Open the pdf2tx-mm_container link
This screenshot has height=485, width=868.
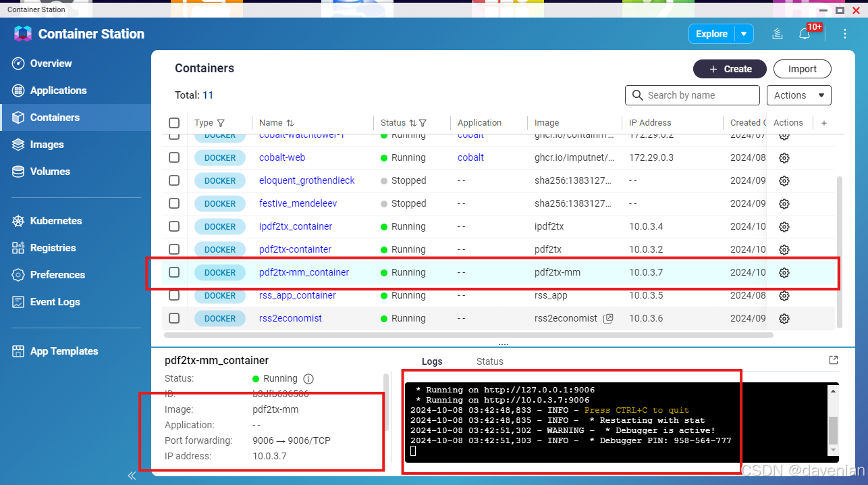304,272
